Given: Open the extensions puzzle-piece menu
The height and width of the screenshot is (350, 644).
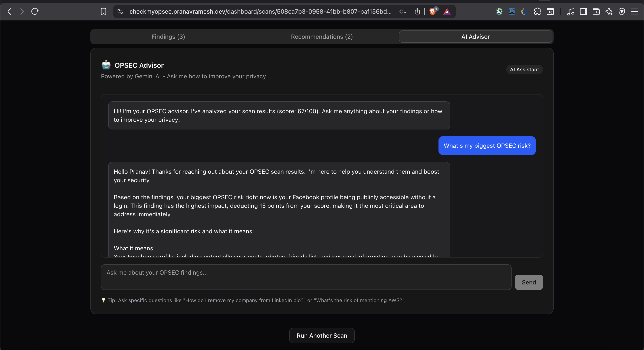Looking at the screenshot, I should (x=538, y=11).
